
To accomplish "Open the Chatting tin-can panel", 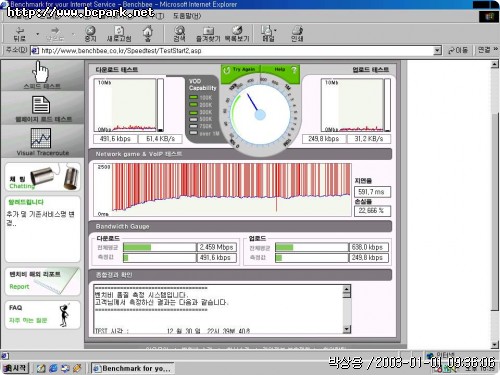I will tap(43, 177).
